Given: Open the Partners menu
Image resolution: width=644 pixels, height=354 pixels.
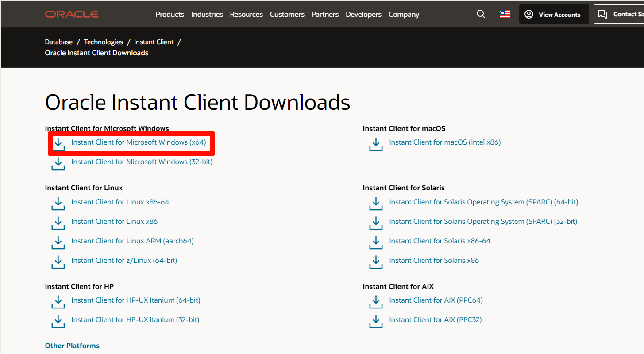Looking at the screenshot, I should click(x=325, y=14).
